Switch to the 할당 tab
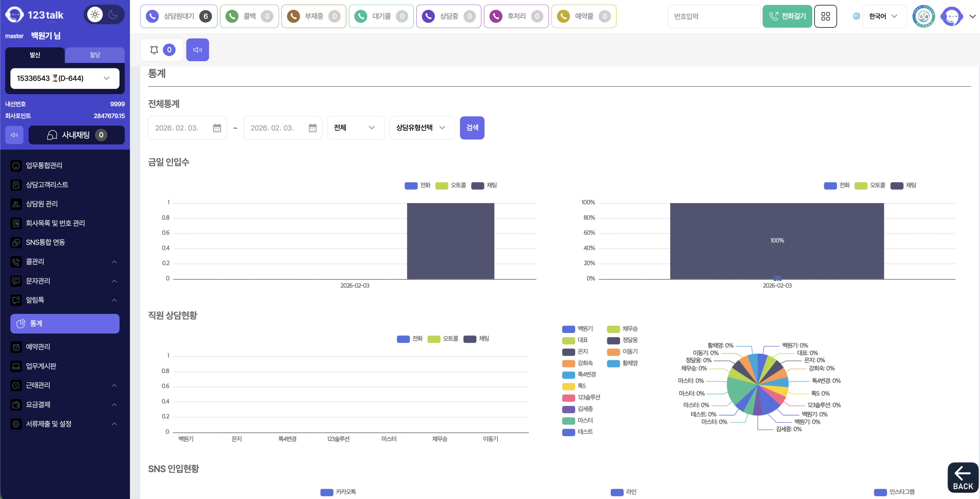 pos(95,55)
